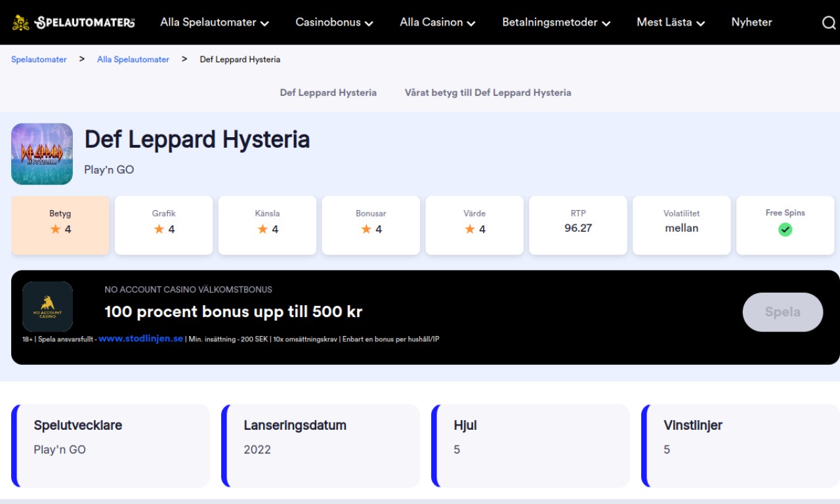Click the Betyg star icon

point(55,229)
